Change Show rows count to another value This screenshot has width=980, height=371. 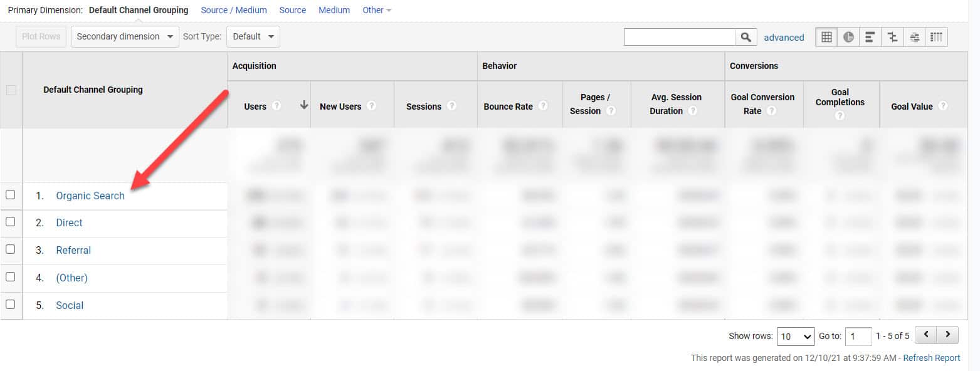tap(795, 336)
